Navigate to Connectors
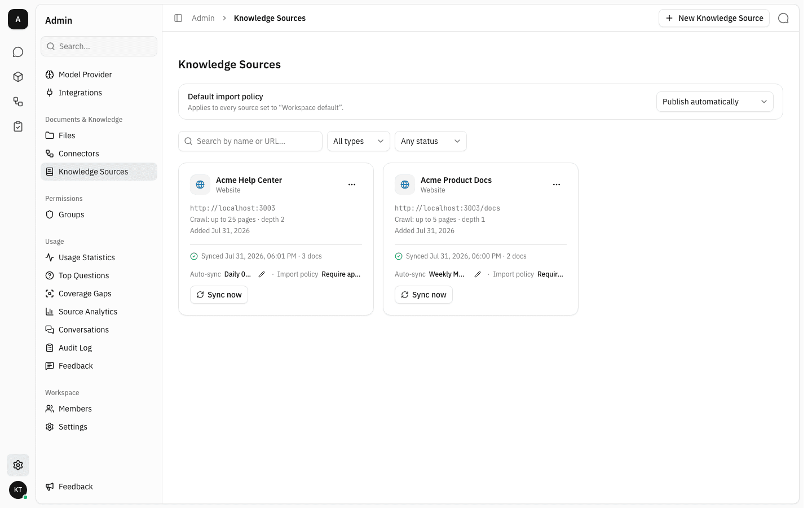812x508 pixels. pos(99,154)
